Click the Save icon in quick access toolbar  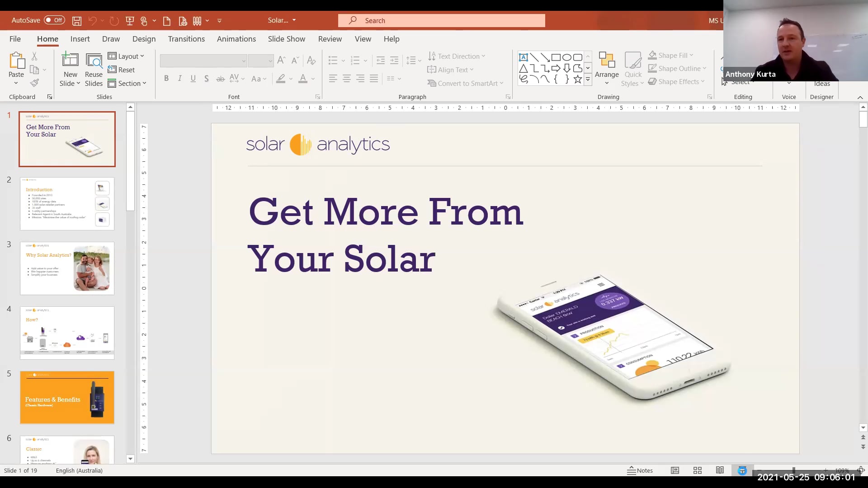(77, 20)
